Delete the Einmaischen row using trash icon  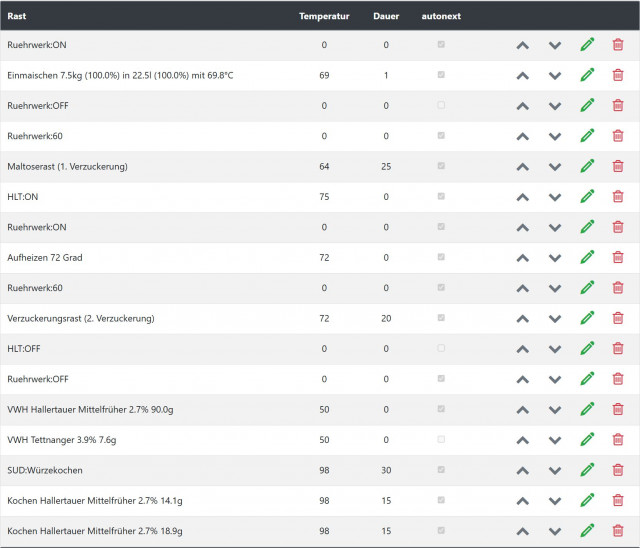(618, 75)
